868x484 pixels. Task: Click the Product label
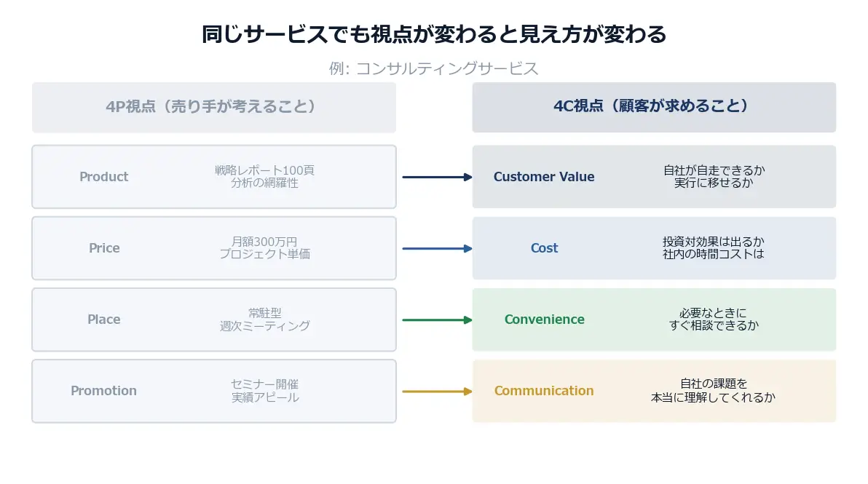pos(103,177)
